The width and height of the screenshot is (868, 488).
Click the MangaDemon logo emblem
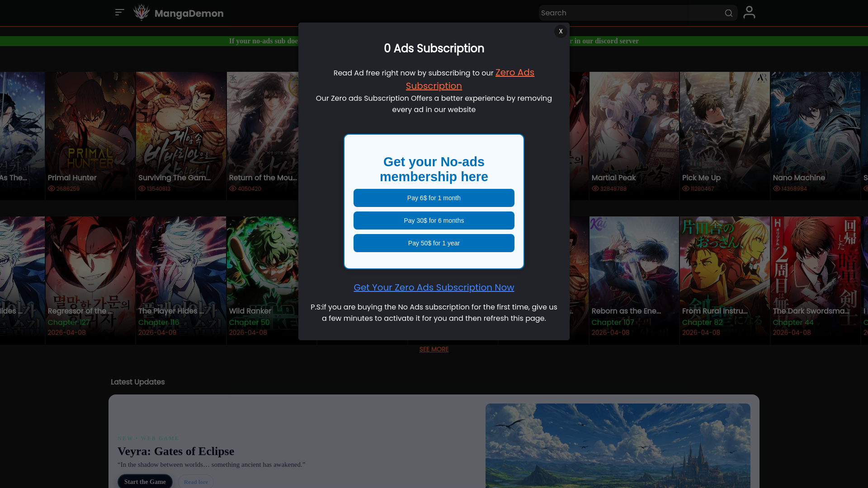tap(142, 13)
